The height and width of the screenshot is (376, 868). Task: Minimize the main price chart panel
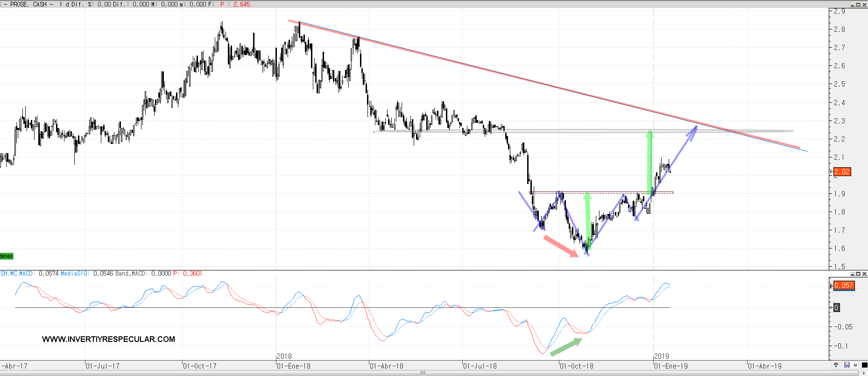click(853, 5)
